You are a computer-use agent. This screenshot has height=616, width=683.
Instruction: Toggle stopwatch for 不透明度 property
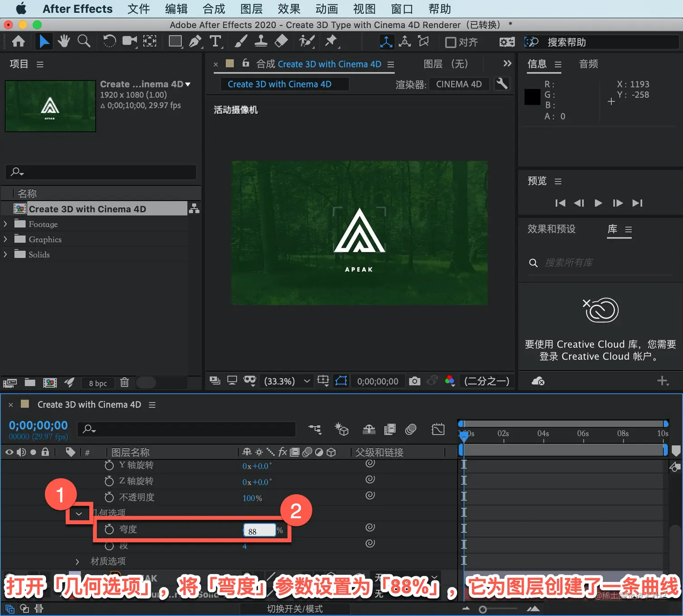109,497
